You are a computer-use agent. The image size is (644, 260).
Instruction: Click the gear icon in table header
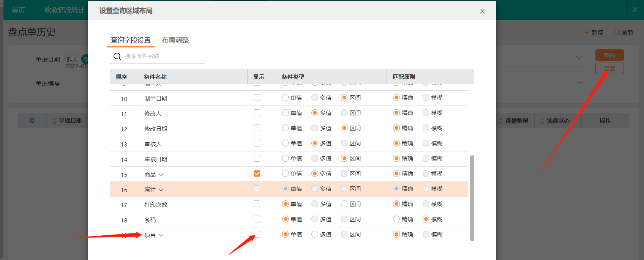coord(32,120)
